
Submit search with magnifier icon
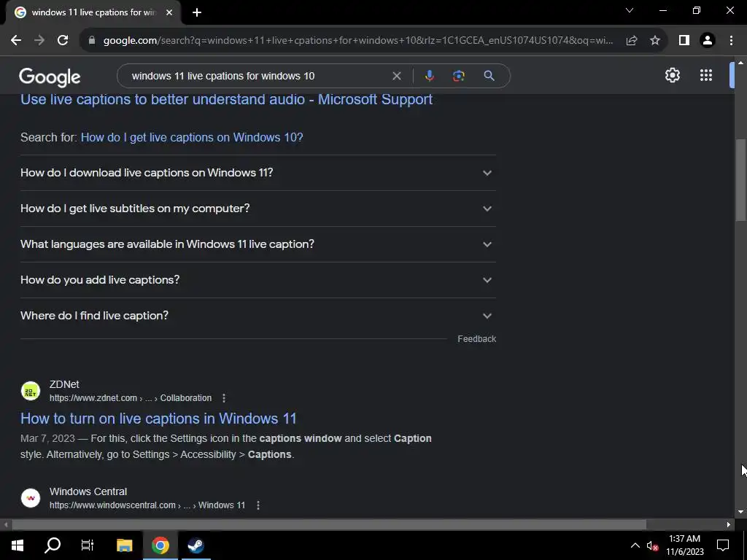(x=489, y=76)
